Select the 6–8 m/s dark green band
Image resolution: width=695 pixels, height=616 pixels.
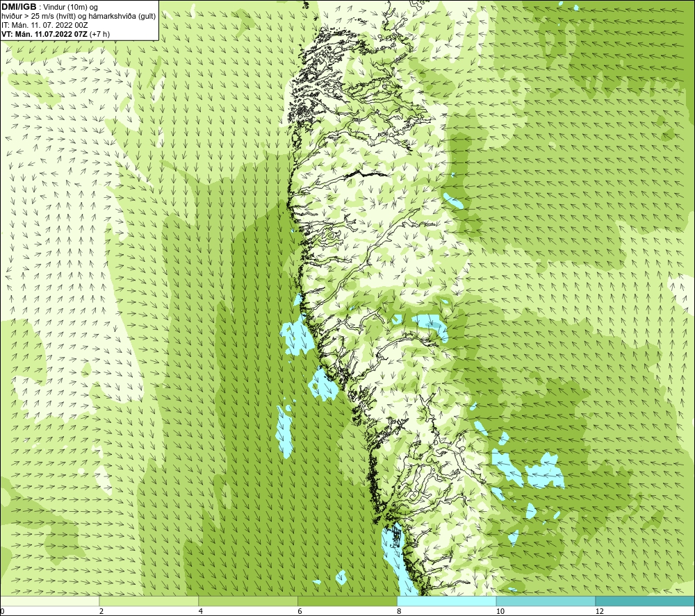[347, 601]
